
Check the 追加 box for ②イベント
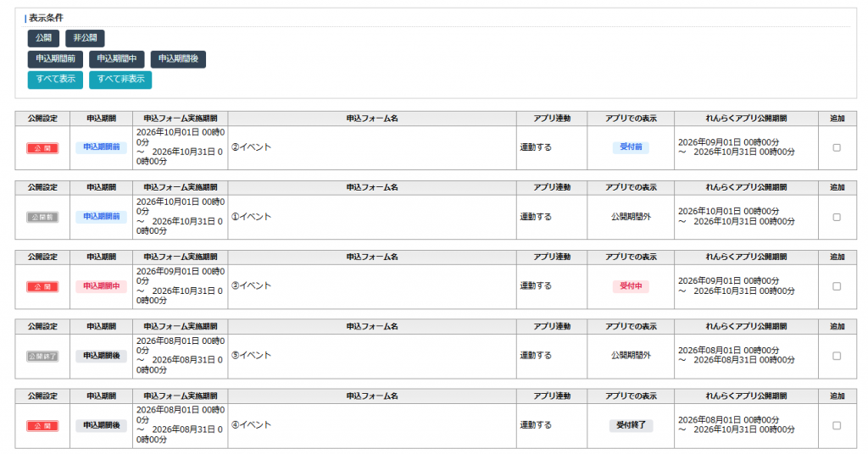837,147
